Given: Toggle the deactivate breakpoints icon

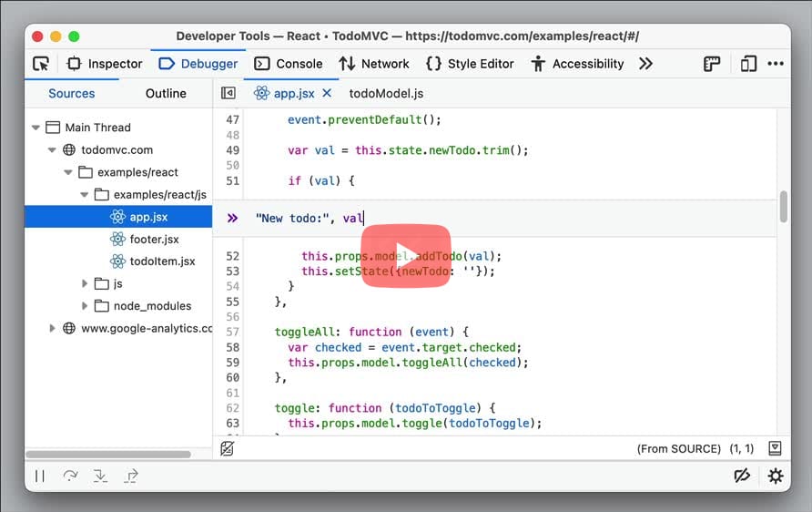Looking at the screenshot, I should pyautogui.click(x=742, y=476).
